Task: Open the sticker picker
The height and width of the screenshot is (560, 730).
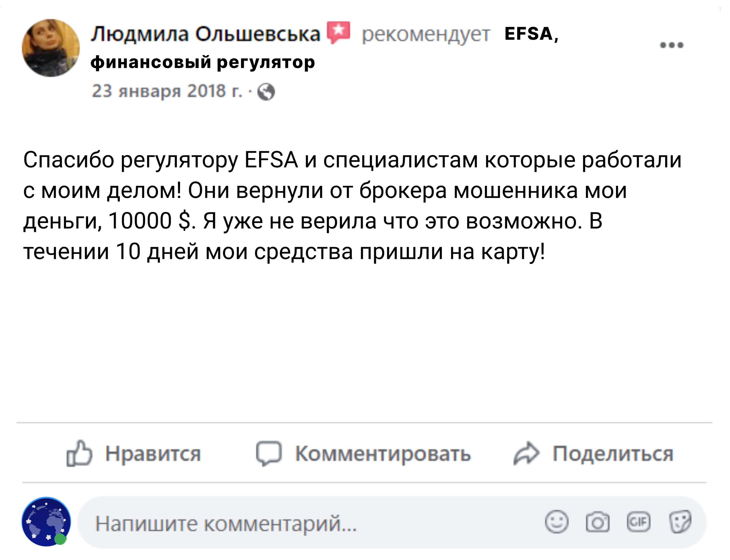Action: (x=680, y=522)
